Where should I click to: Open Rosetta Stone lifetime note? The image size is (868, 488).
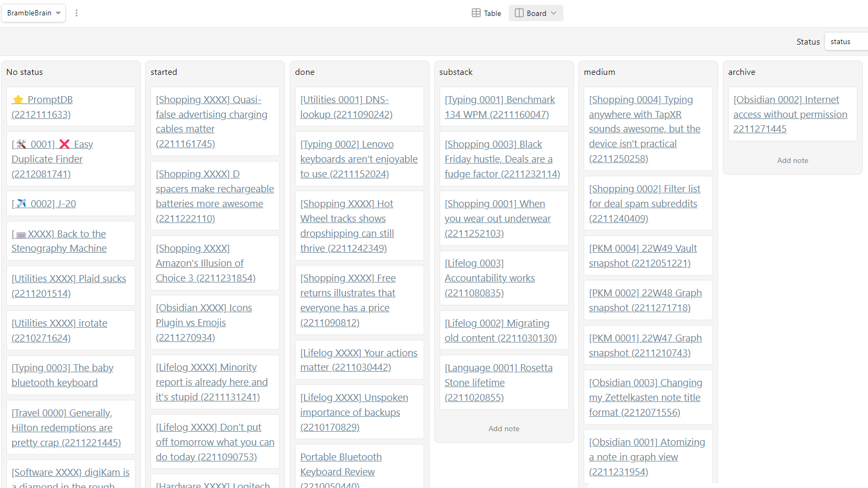499,382
